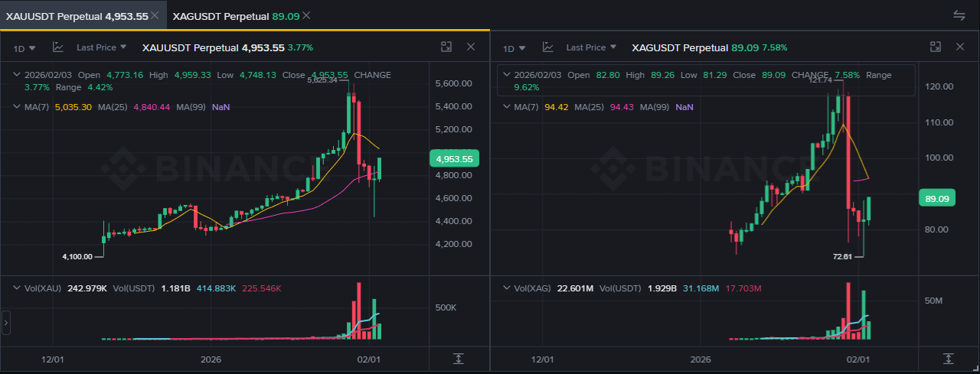Open Last Price dropdown on XAUUSDT chart
980x374 pixels.
[x=101, y=47]
